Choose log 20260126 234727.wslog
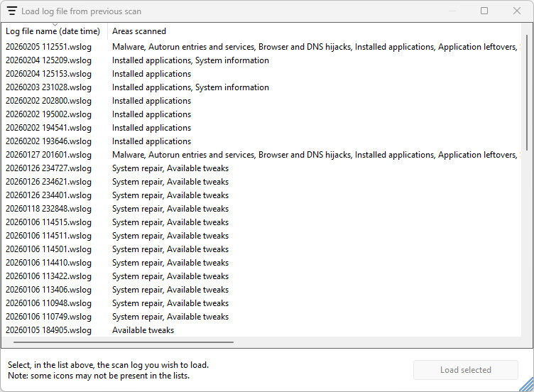The width and height of the screenshot is (534, 392). [49, 168]
